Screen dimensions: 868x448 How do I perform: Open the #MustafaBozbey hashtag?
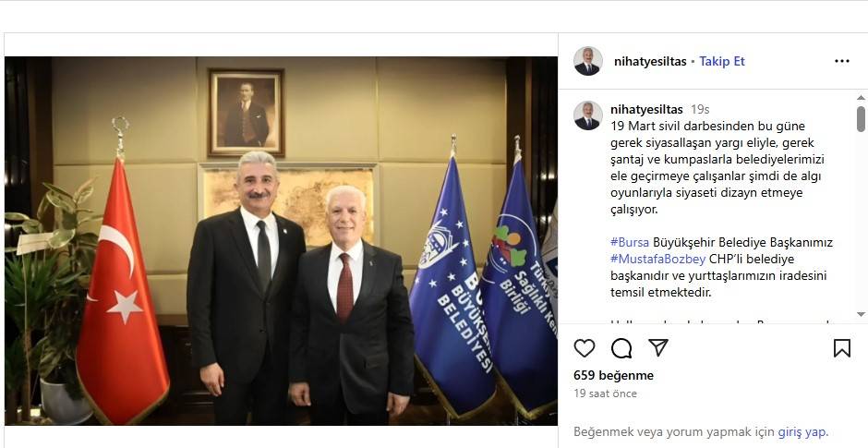(658, 260)
